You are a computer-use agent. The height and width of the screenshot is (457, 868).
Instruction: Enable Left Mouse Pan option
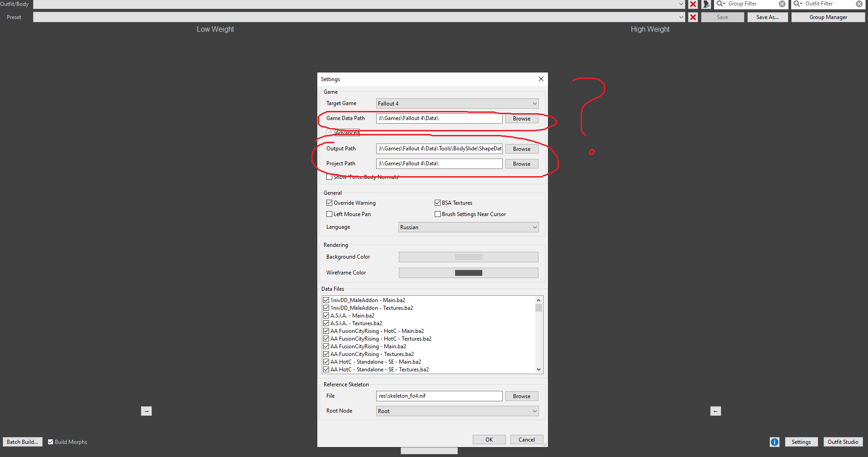(330, 214)
